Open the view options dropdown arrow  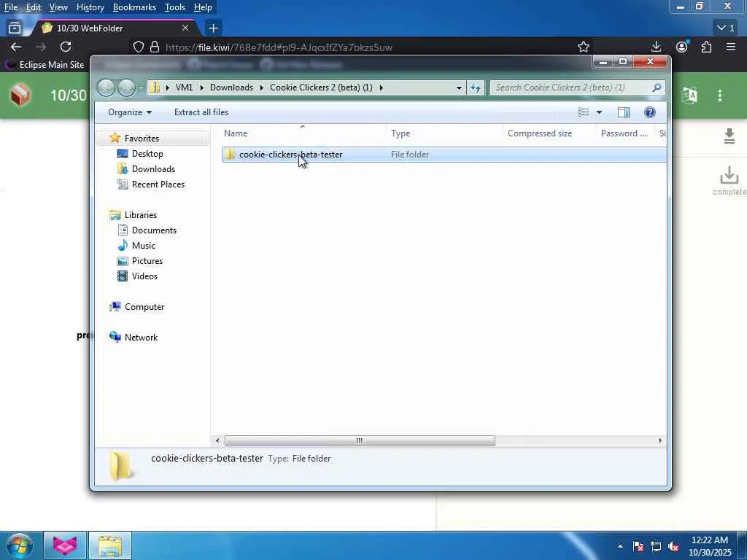pyautogui.click(x=600, y=112)
